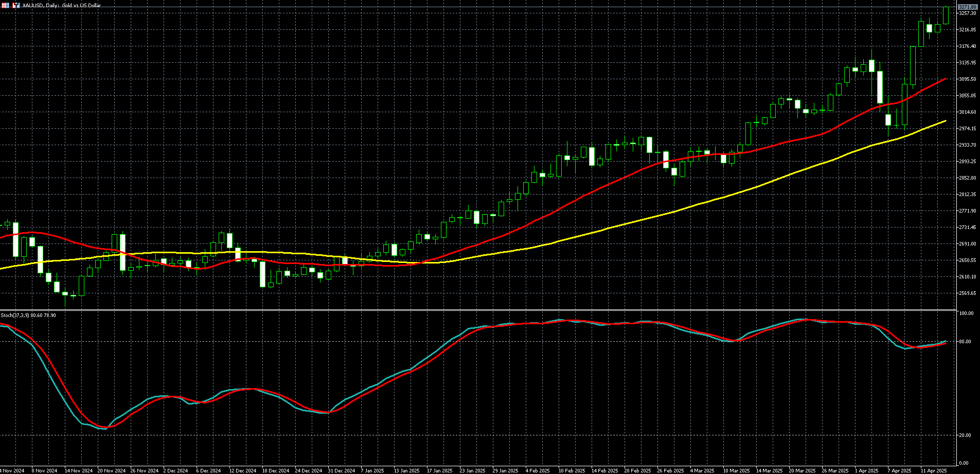Click the 3095.50 price axis label

tap(968, 79)
